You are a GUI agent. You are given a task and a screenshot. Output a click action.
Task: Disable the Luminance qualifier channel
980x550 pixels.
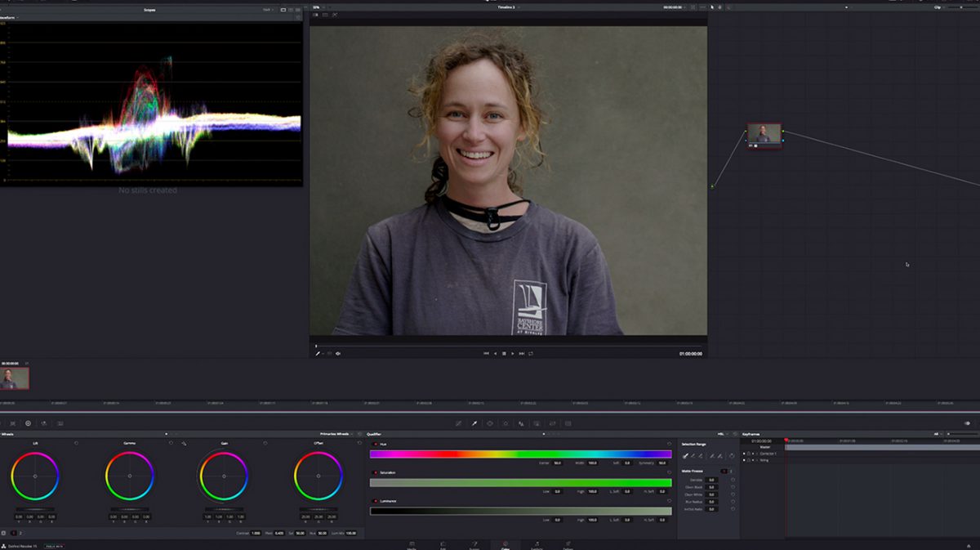[x=374, y=501]
